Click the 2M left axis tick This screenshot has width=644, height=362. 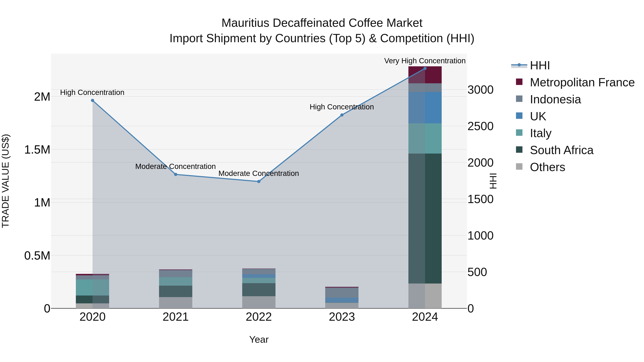click(42, 97)
